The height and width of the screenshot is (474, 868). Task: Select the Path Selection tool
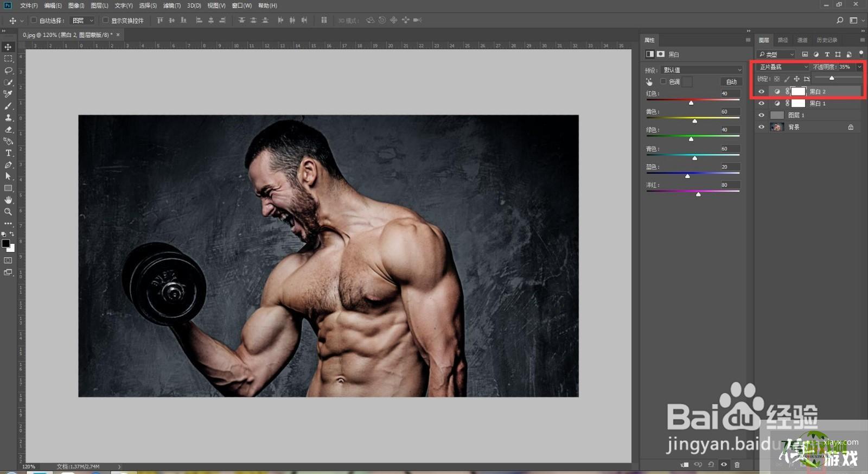pyautogui.click(x=8, y=176)
